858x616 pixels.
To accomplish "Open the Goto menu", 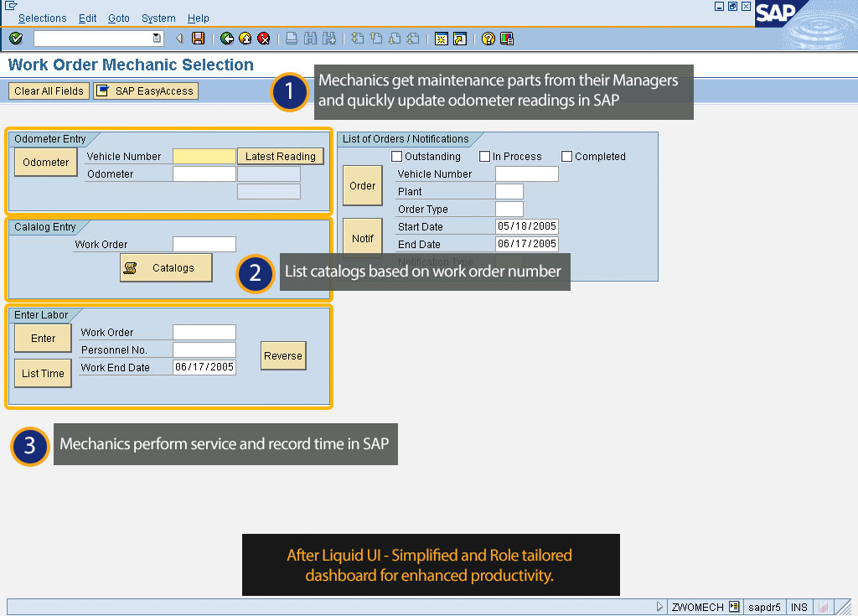I will pyautogui.click(x=119, y=18).
